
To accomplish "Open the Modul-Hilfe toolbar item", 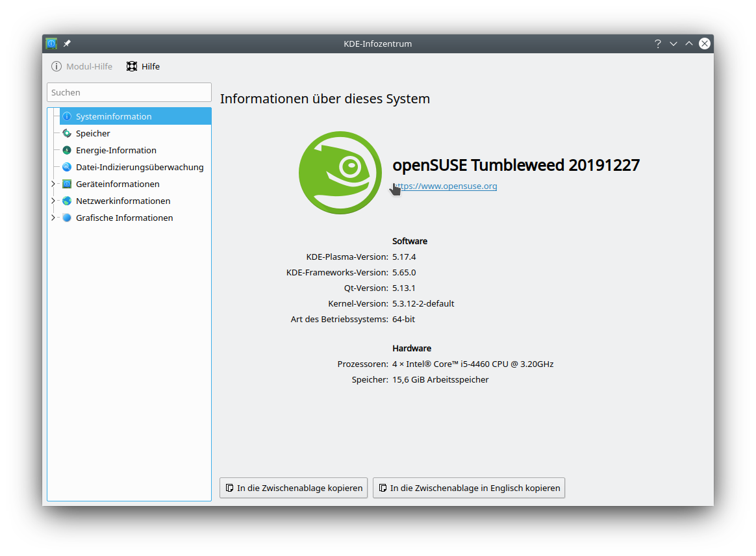I will tap(82, 66).
